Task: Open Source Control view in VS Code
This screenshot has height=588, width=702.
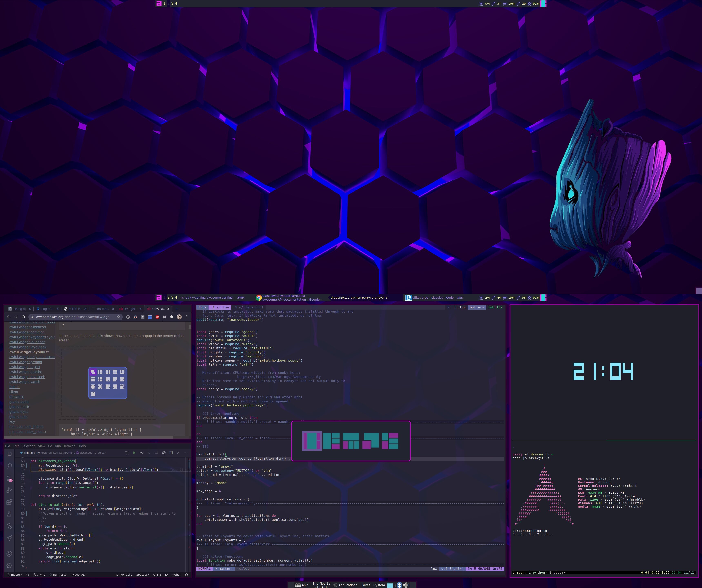Action: pos(9,479)
